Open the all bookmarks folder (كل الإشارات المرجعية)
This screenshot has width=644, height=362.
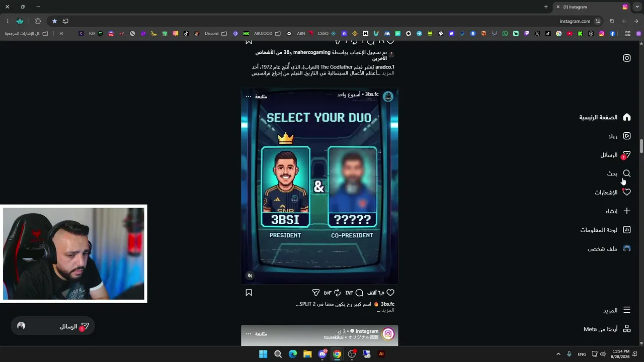click(26, 34)
